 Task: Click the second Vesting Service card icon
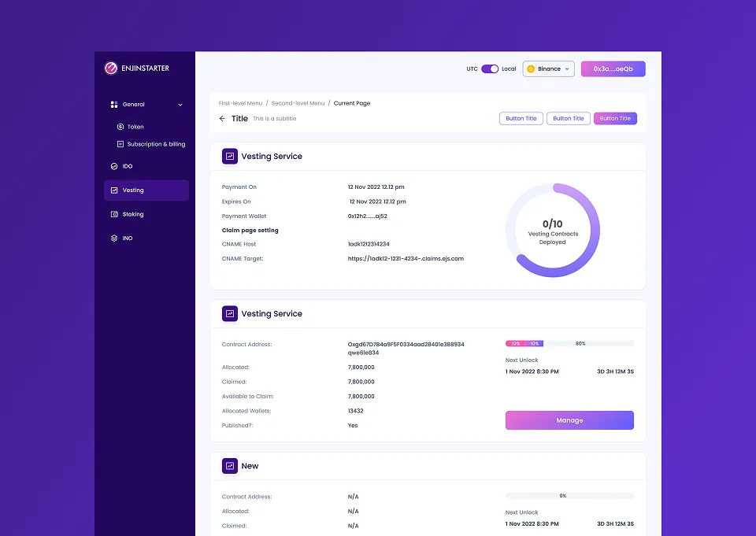(230, 314)
